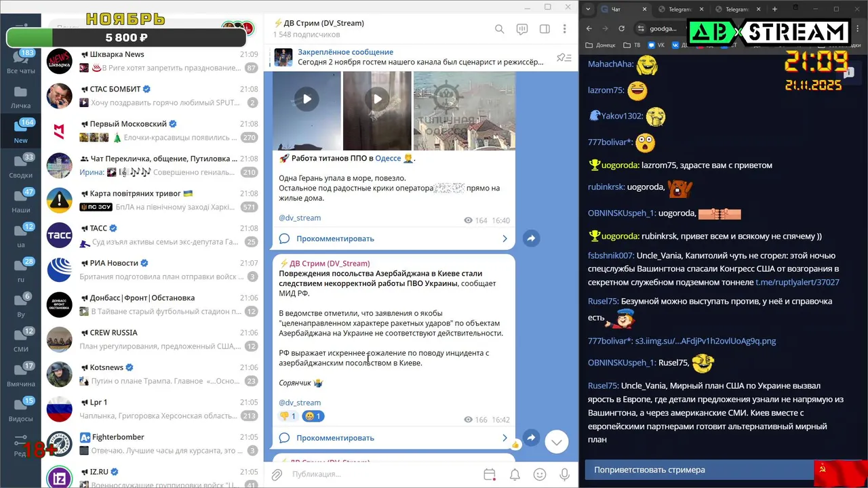Switch to the Сводки folder
The width and height of the screenshot is (868, 488).
(x=21, y=167)
